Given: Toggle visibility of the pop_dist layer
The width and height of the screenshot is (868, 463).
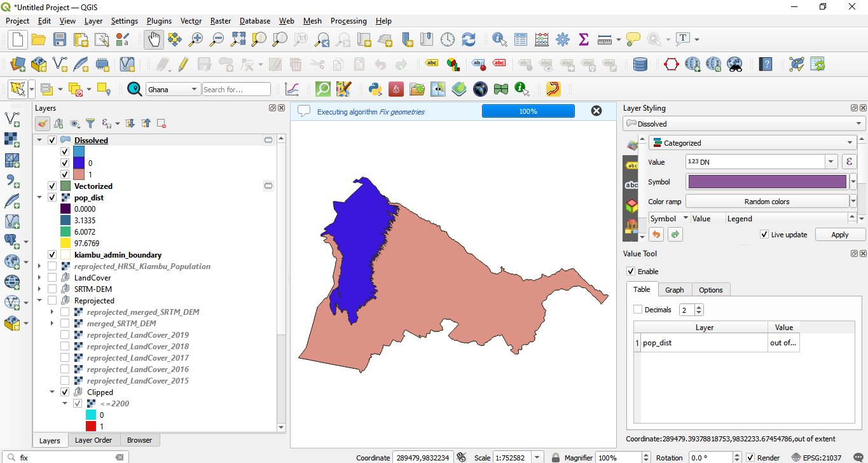Looking at the screenshot, I should click(x=52, y=198).
